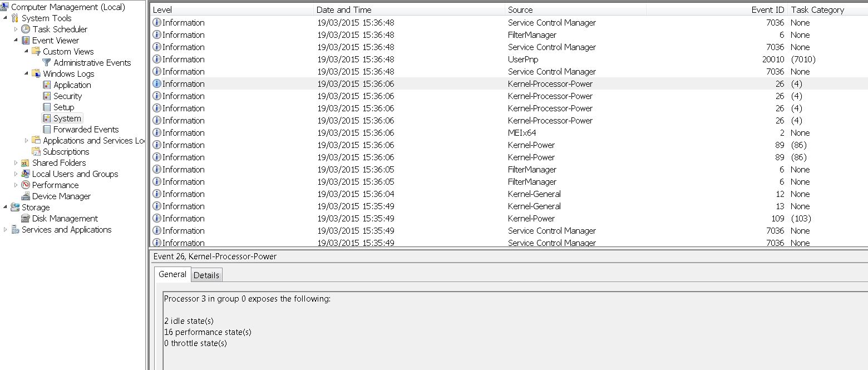Select the UserPnp event 20010 row
Screen dimensions: 868x370
tap(509, 59)
